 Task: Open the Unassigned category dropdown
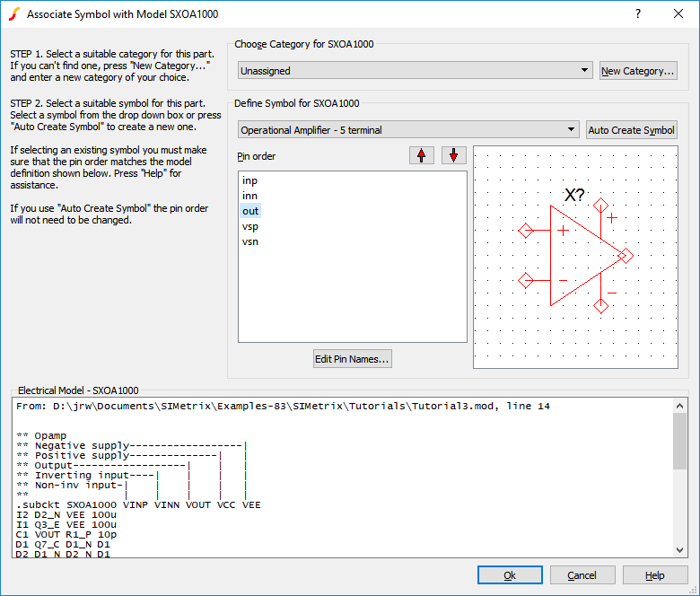point(415,71)
